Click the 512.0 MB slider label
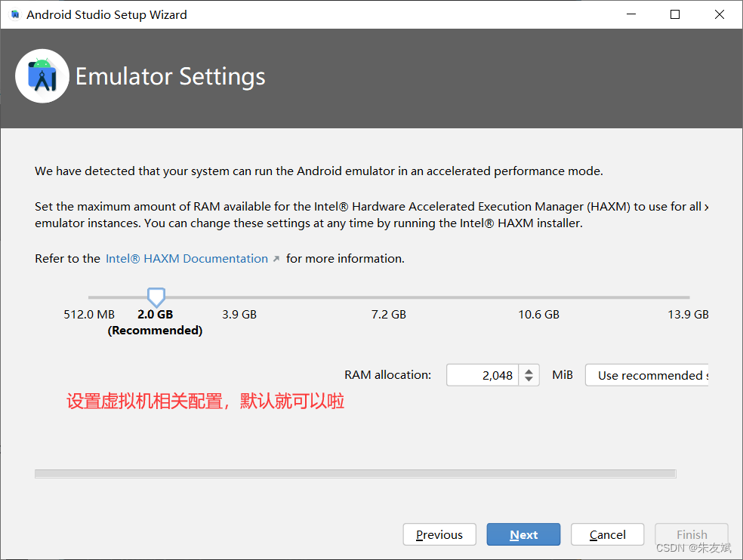Screen dimensions: 743x560 tap(89, 315)
